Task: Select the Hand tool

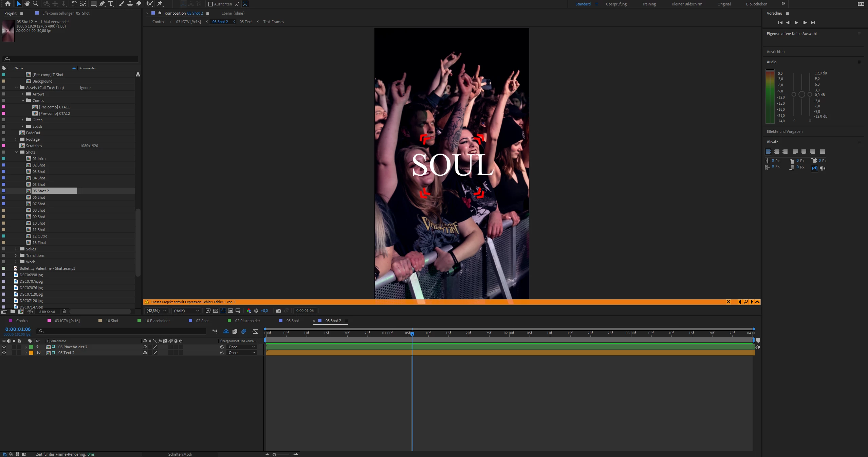Action: click(x=27, y=4)
